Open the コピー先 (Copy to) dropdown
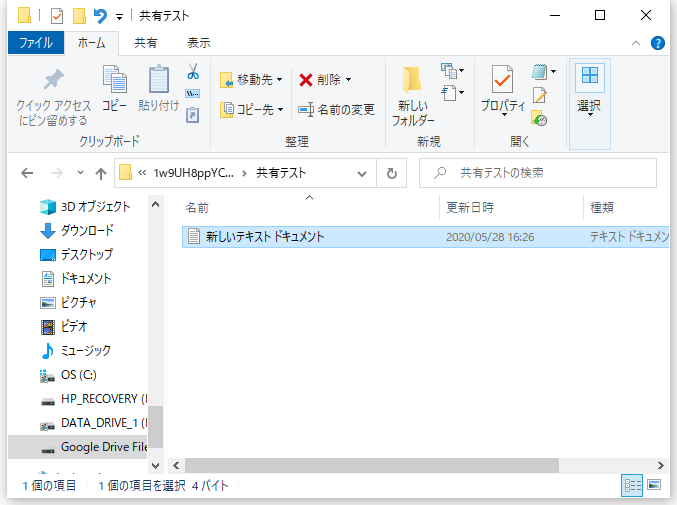677x505 pixels. [x=251, y=110]
